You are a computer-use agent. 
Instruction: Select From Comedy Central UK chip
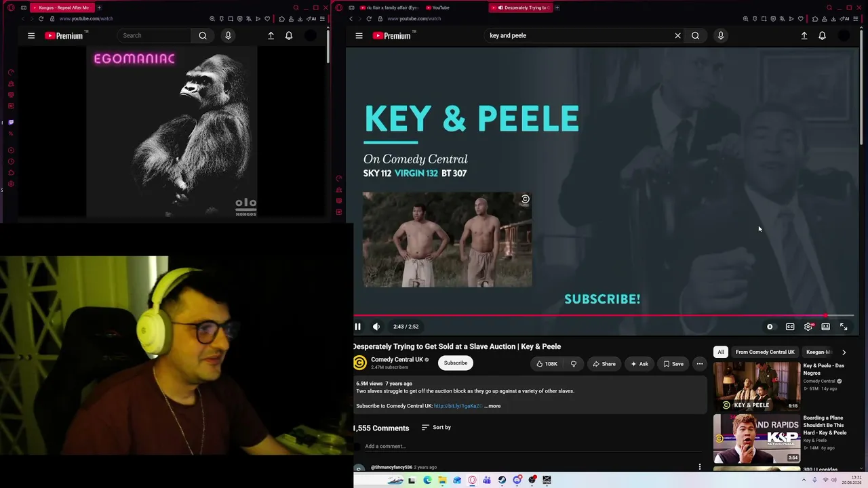765,352
